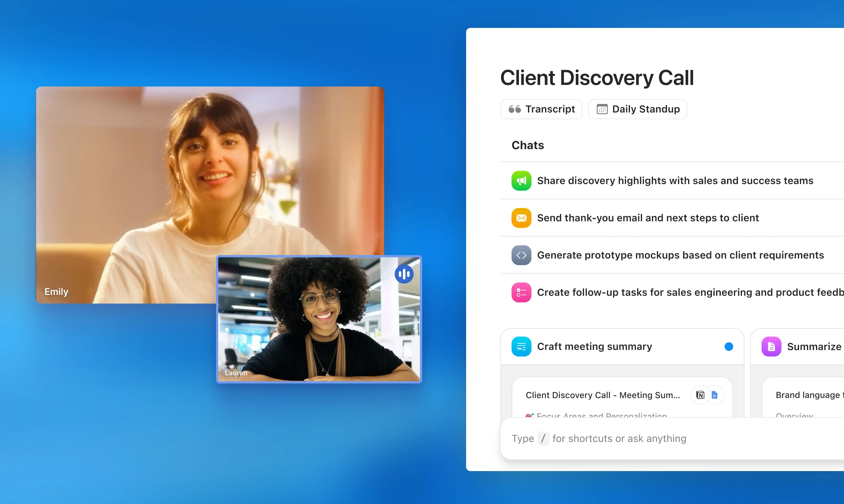Screen dimensions: 844x504
Task: Open the Send thank-you email chat
Action: (648, 218)
